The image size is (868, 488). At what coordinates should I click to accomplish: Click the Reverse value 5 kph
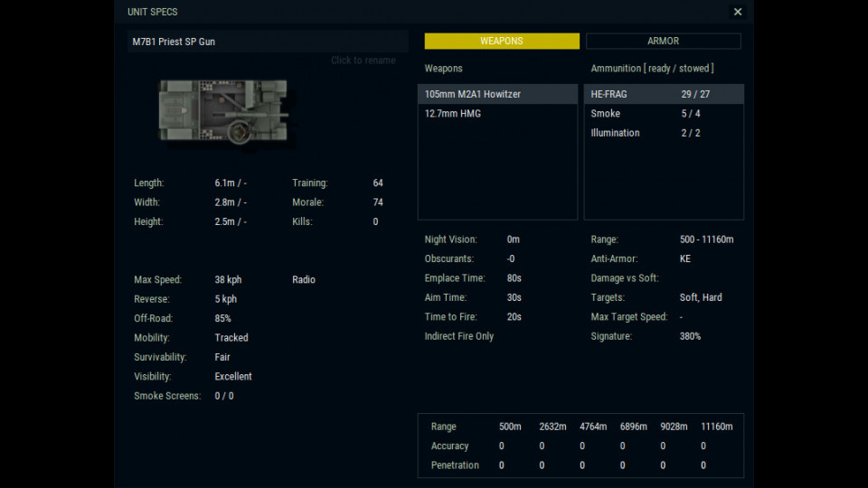click(226, 299)
